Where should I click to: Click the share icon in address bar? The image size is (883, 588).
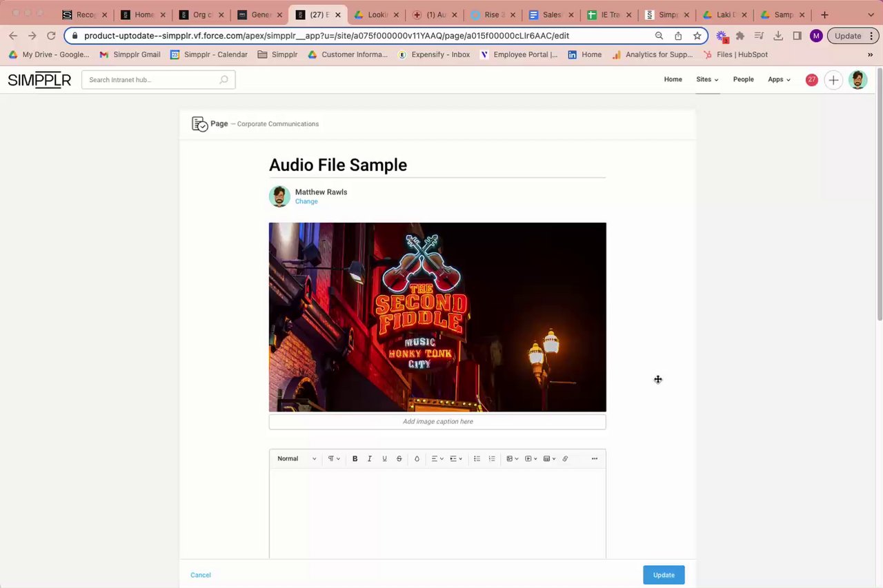(678, 36)
